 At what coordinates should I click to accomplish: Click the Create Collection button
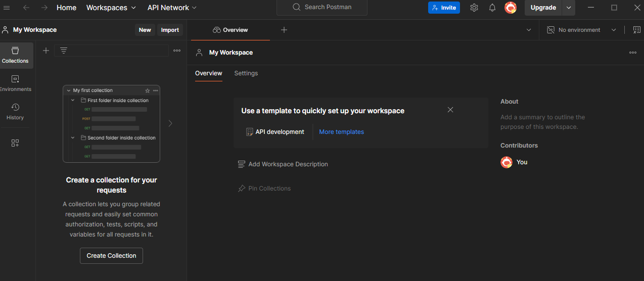111,256
